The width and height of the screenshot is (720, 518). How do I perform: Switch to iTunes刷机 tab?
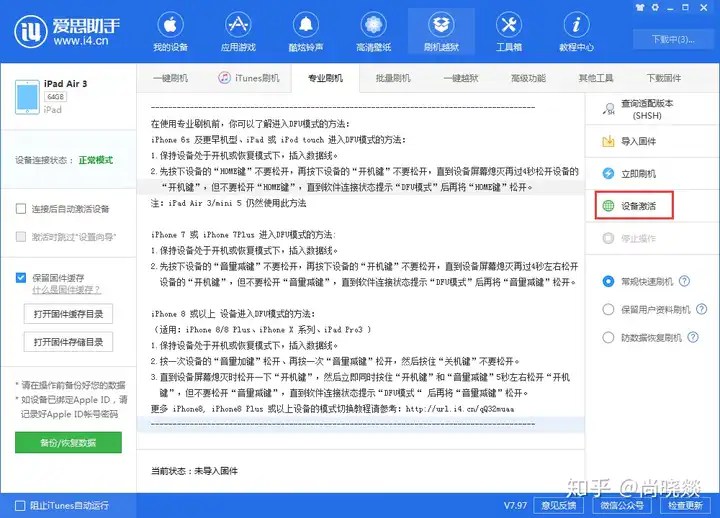coord(248,78)
